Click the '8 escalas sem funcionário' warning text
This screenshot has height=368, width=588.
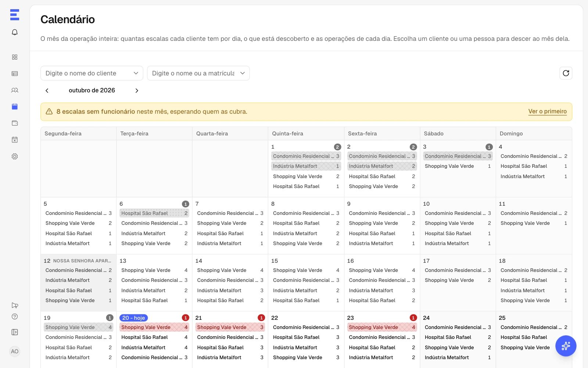pyautogui.click(x=96, y=112)
